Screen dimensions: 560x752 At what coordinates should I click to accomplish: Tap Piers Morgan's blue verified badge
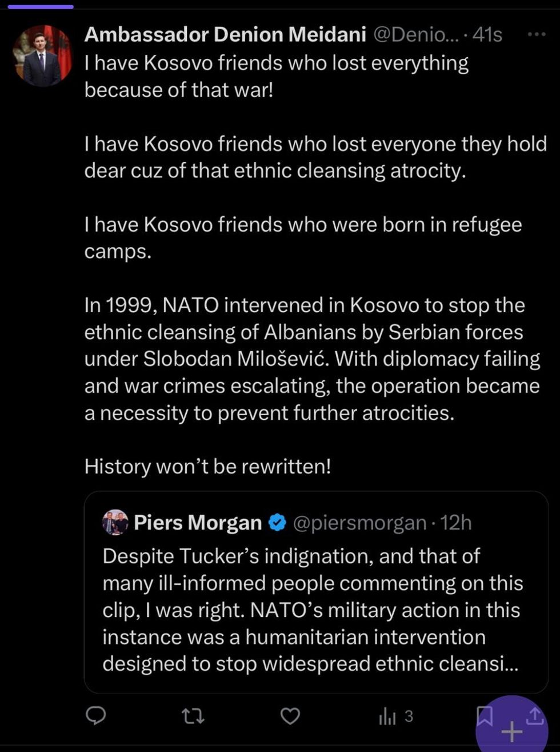(277, 523)
